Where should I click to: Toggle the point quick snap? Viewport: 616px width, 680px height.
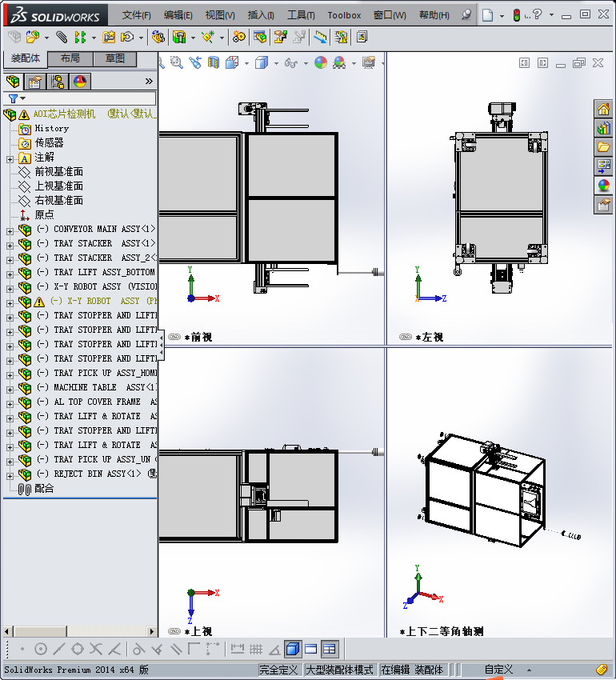pyautogui.click(x=22, y=650)
